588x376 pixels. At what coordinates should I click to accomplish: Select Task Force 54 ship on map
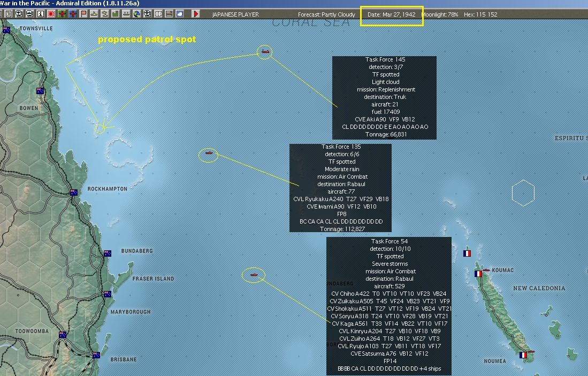point(254,275)
